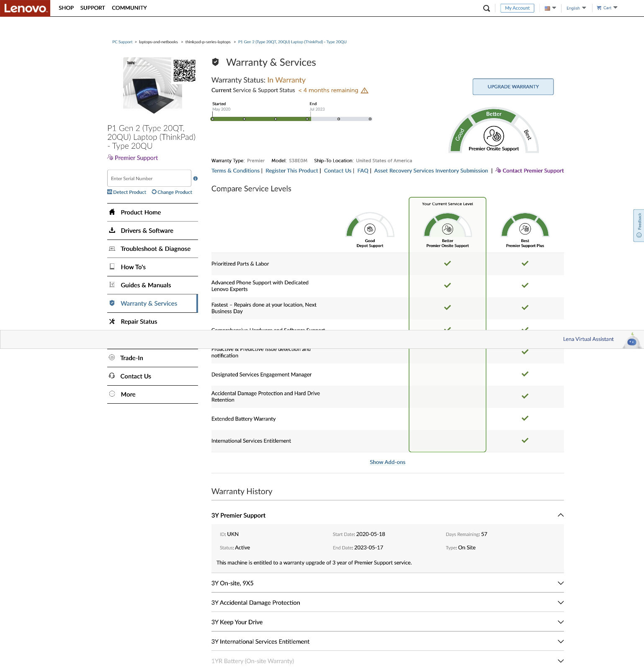Viewport: 644px width, 670px height.
Task: Open Asset Recovery Services Inventory Submission
Action: coord(431,171)
